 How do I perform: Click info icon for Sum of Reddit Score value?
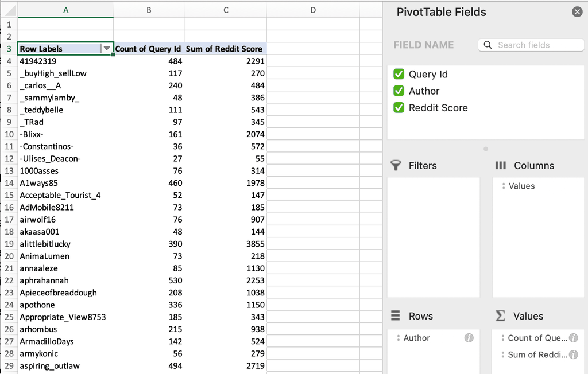click(x=573, y=354)
